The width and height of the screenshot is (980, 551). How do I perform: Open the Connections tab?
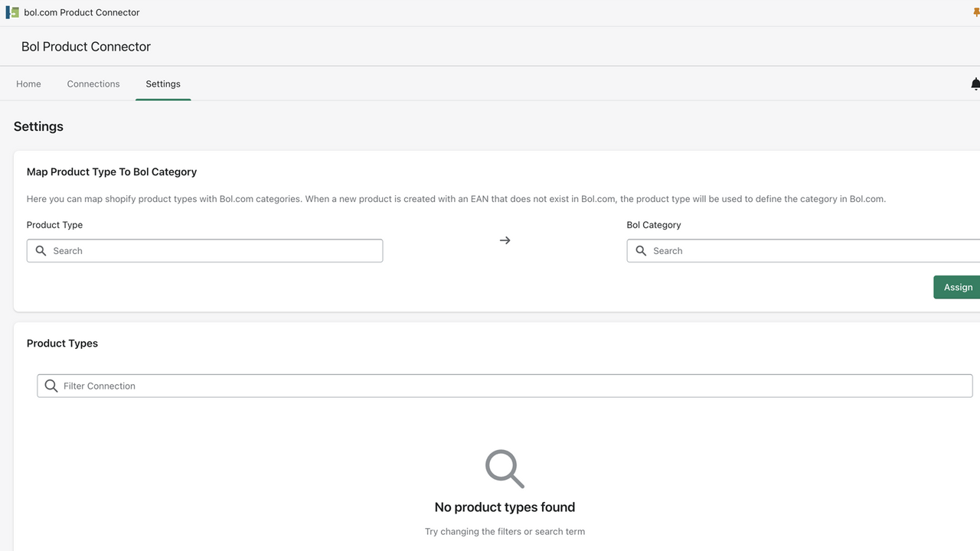(x=93, y=83)
